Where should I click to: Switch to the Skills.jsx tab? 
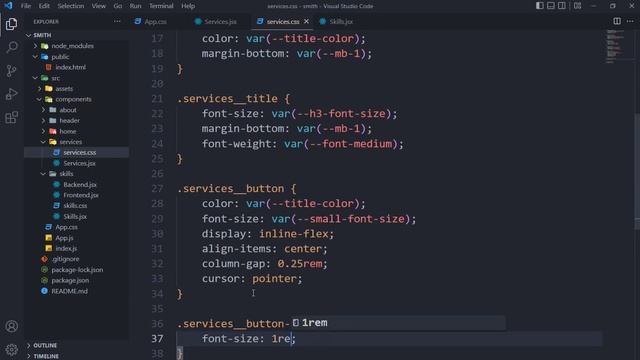coord(336,21)
